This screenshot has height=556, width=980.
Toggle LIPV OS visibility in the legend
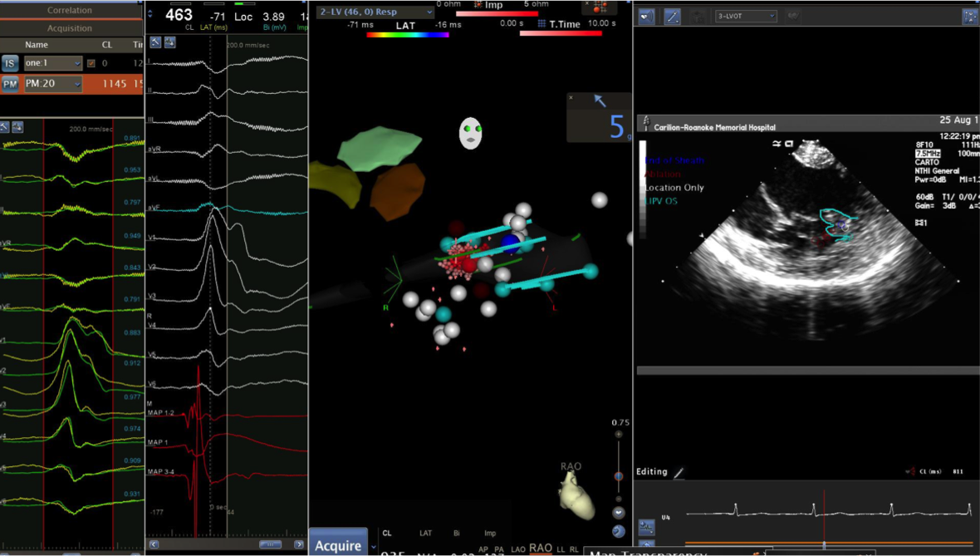(661, 201)
